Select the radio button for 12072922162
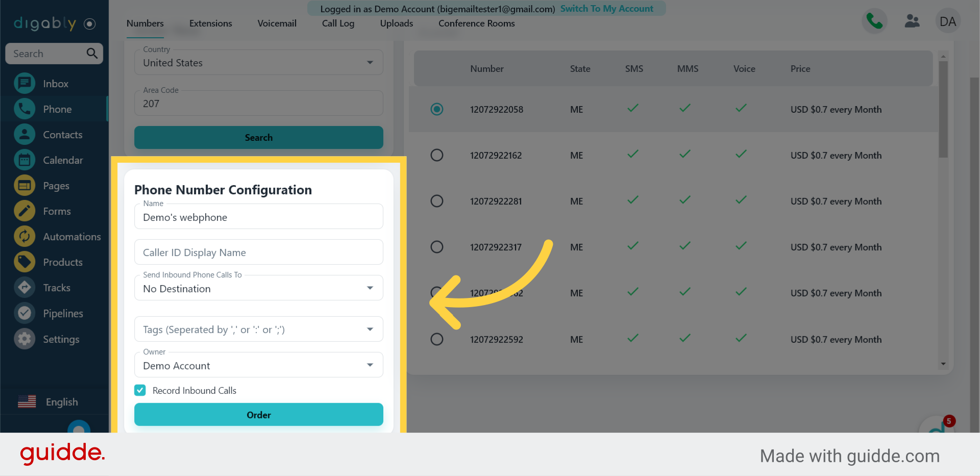980x476 pixels. (437, 155)
